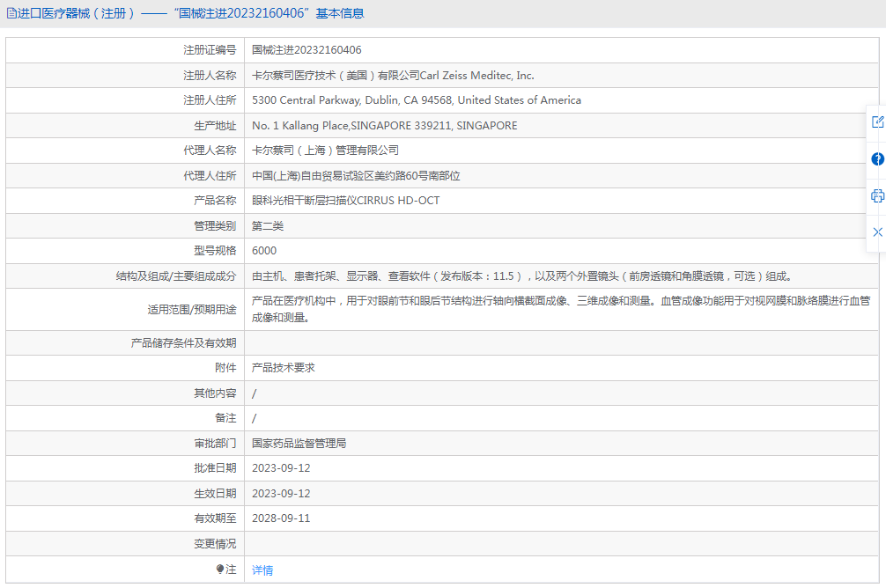Click the edit/feedback icon in the side toolbar

click(x=877, y=121)
